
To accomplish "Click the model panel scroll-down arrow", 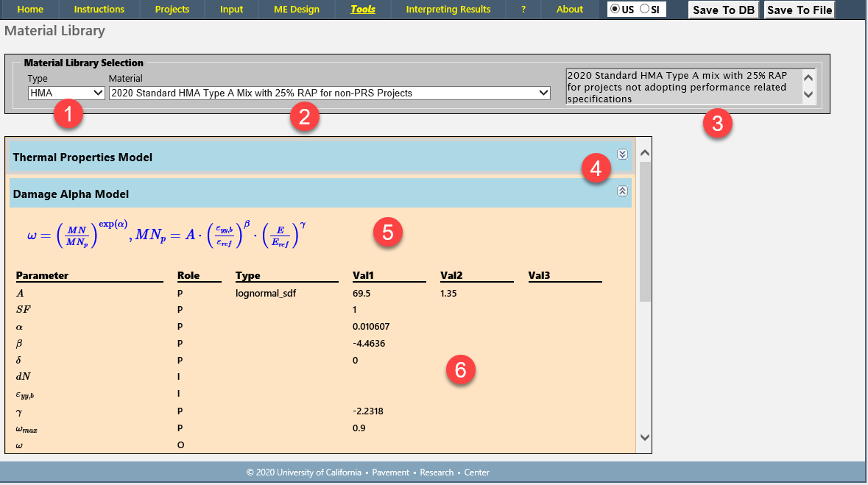I will pos(645,438).
